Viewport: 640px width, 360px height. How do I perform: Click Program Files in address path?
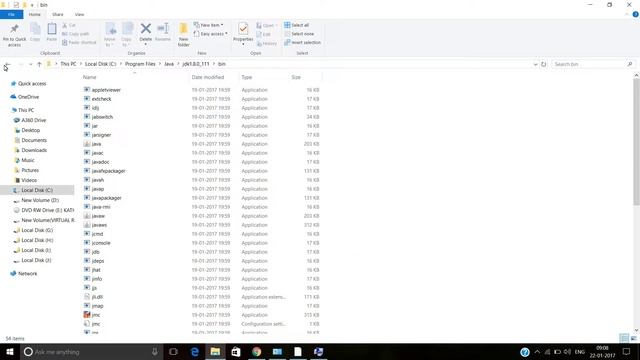140,64
